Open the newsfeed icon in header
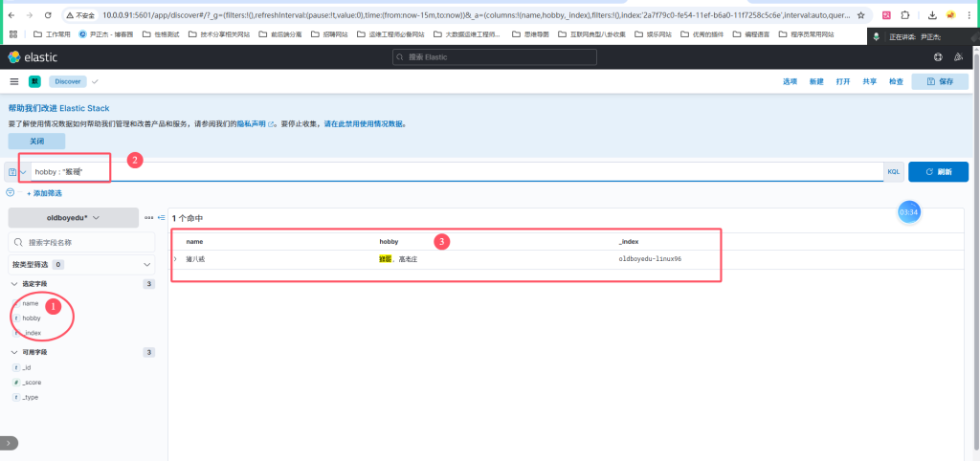The width and height of the screenshot is (980, 461). tap(957, 57)
